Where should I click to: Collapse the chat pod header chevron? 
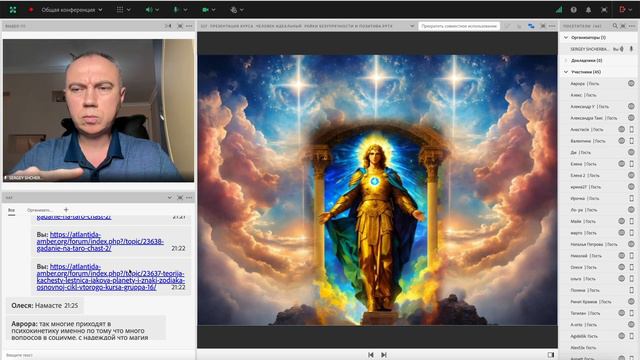pyautogui.click(x=169, y=198)
